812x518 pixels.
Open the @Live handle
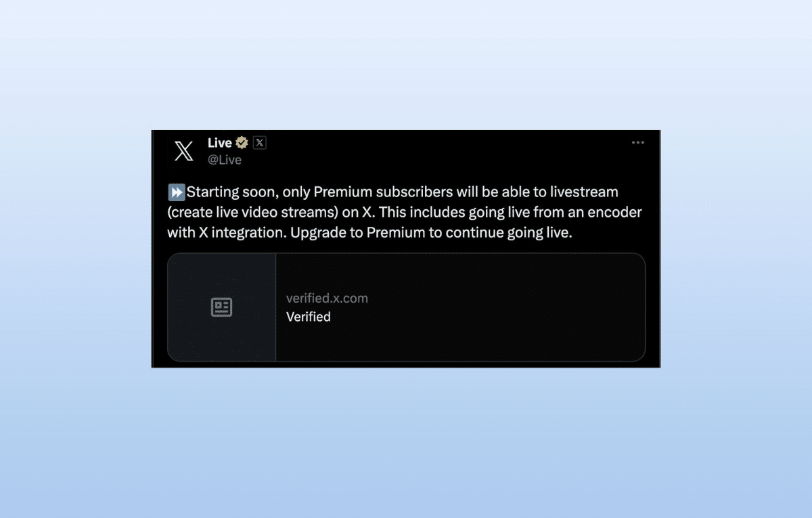(x=225, y=160)
